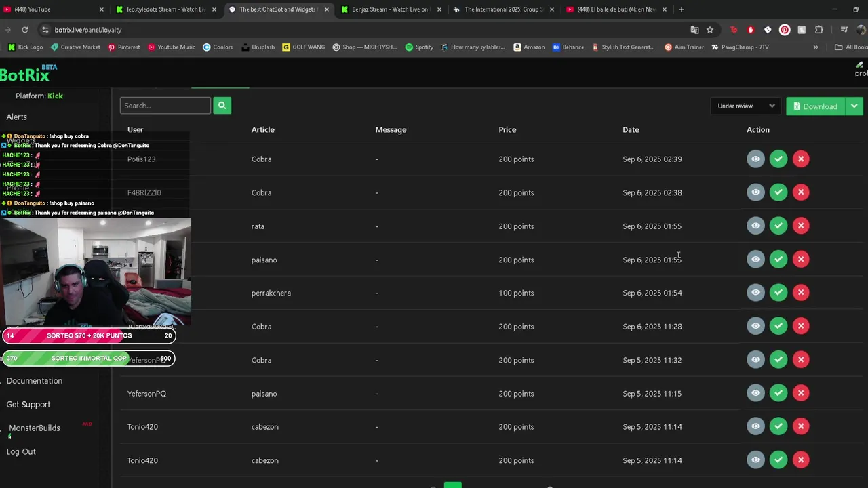Click the BotRix logo

28,73
